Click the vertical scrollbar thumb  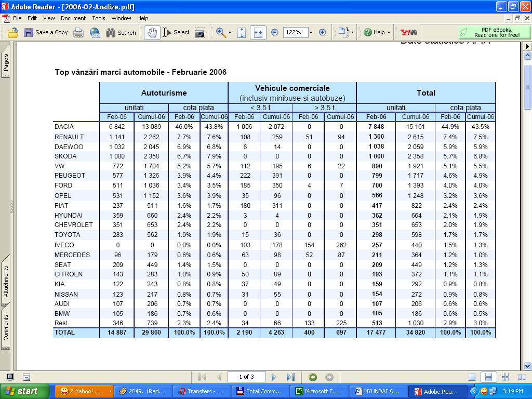(527, 87)
